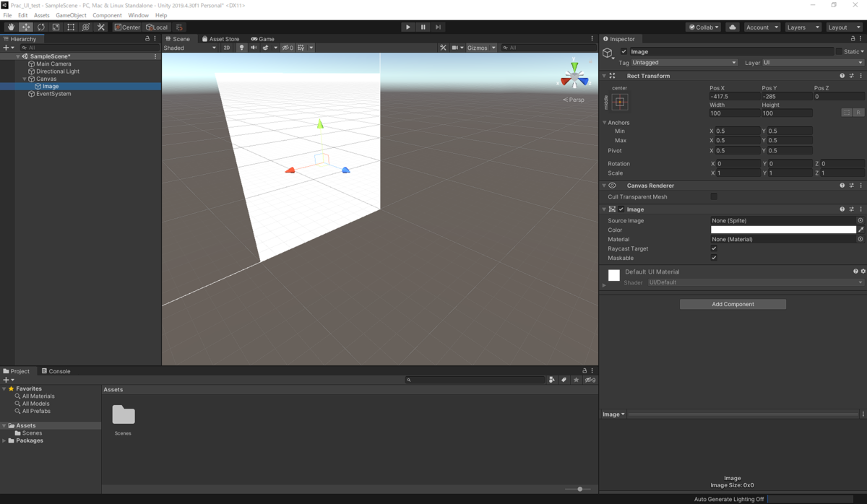This screenshot has width=867, height=504.
Task: Open Rect Transform presets icon
Action: 851,76
